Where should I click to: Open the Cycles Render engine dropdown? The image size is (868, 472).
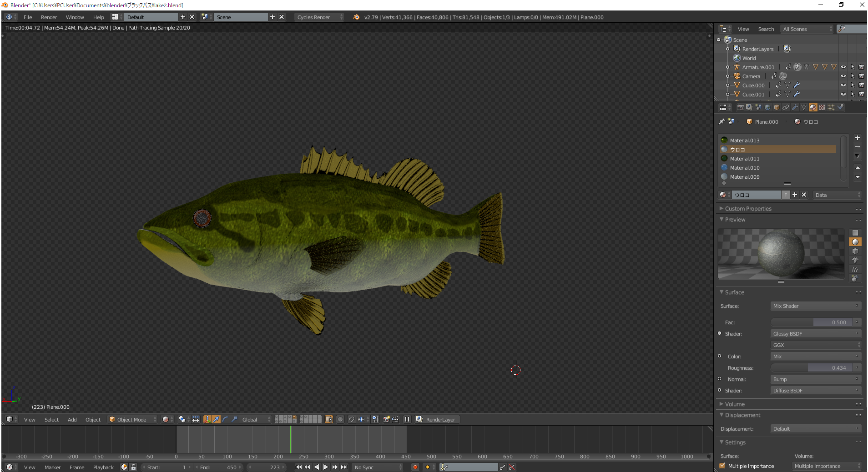(319, 17)
